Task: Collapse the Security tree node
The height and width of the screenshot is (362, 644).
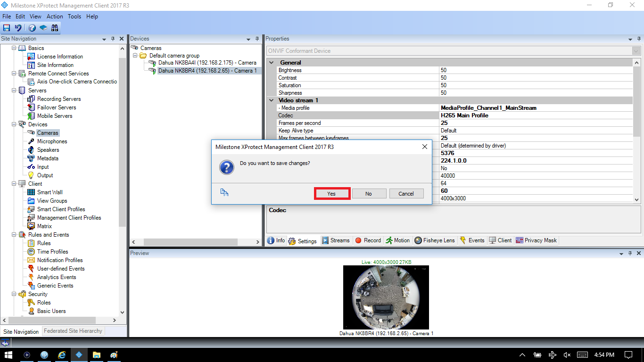Action: point(14,294)
